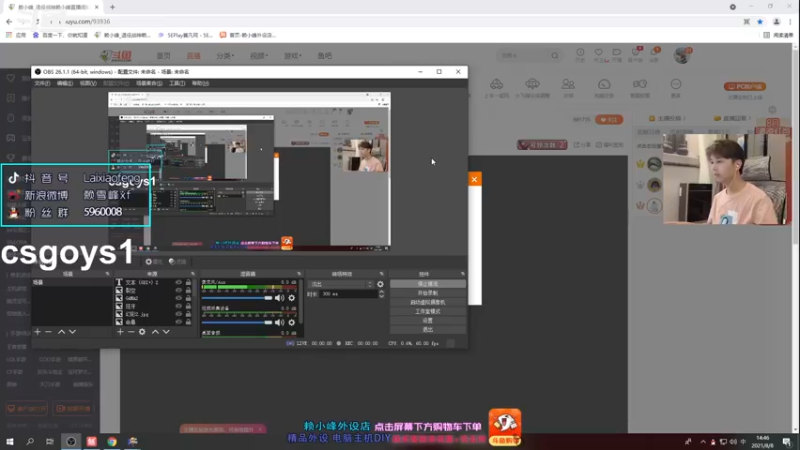
Task: Pop out the Sources dock panel
Action: [192, 274]
